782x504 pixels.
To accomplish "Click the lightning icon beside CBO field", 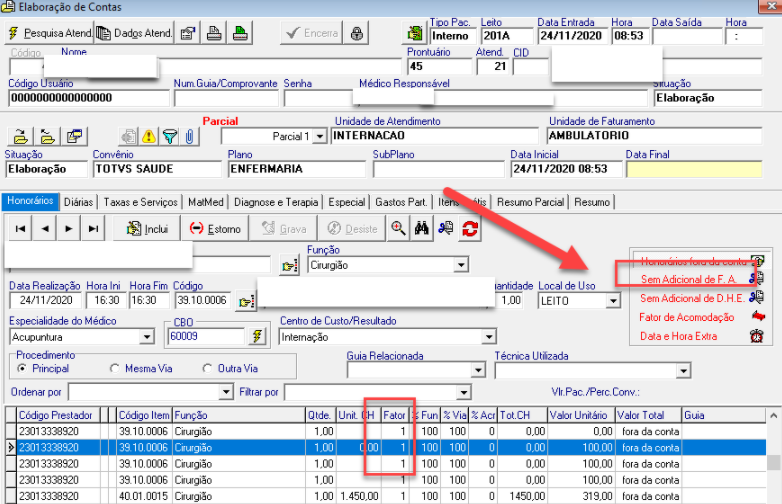I will click(257, 336).
